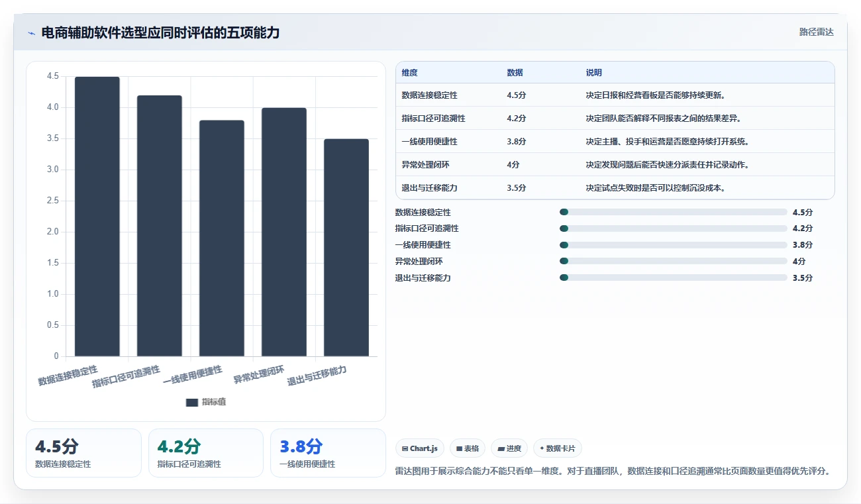Click the 3.5分 value beside the progress bar

[x=803, y=277]
